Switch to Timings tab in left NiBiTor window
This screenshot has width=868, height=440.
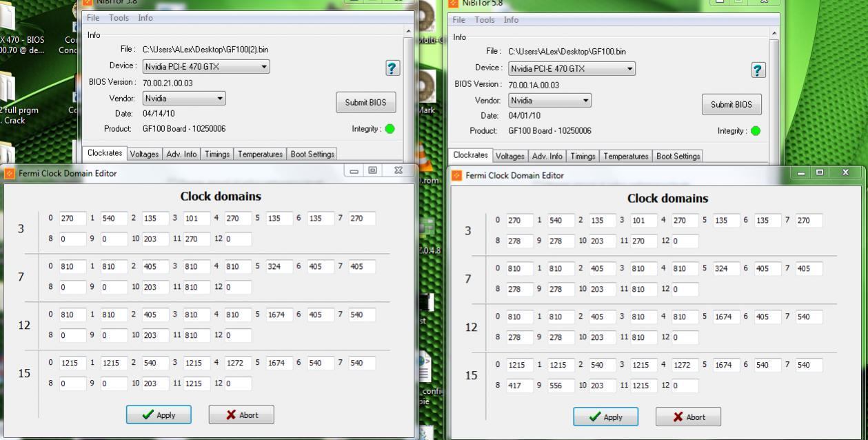point(217,154)
